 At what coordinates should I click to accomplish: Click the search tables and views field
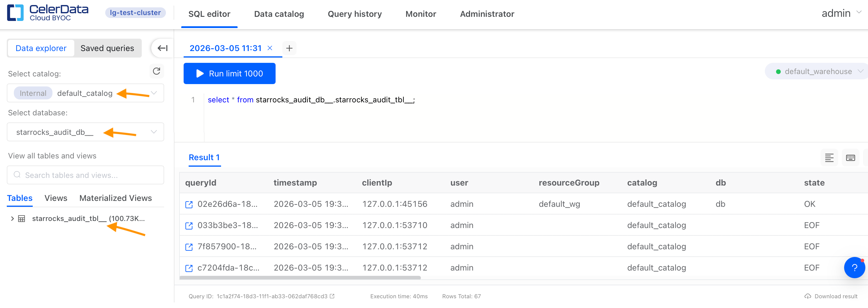point(85,175)
